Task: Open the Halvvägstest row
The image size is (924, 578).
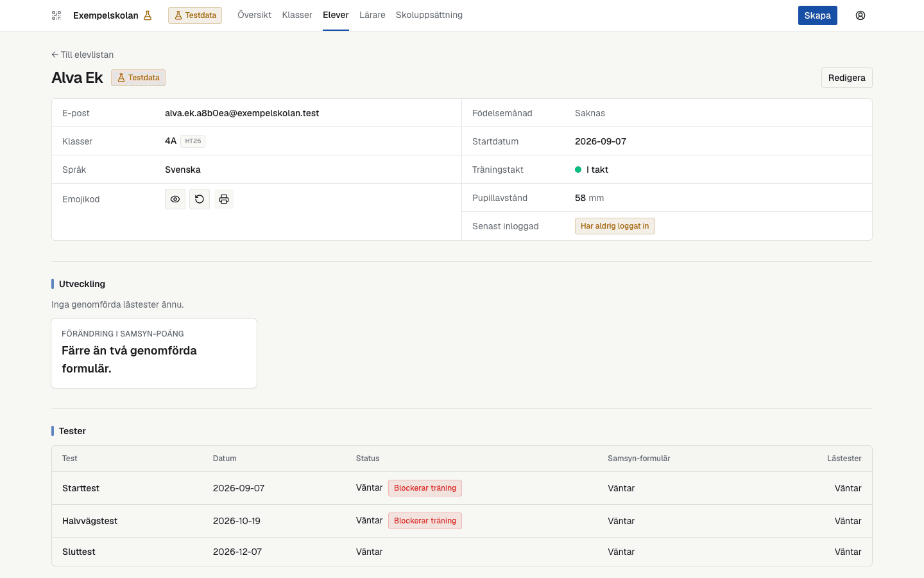Action: 462,521
